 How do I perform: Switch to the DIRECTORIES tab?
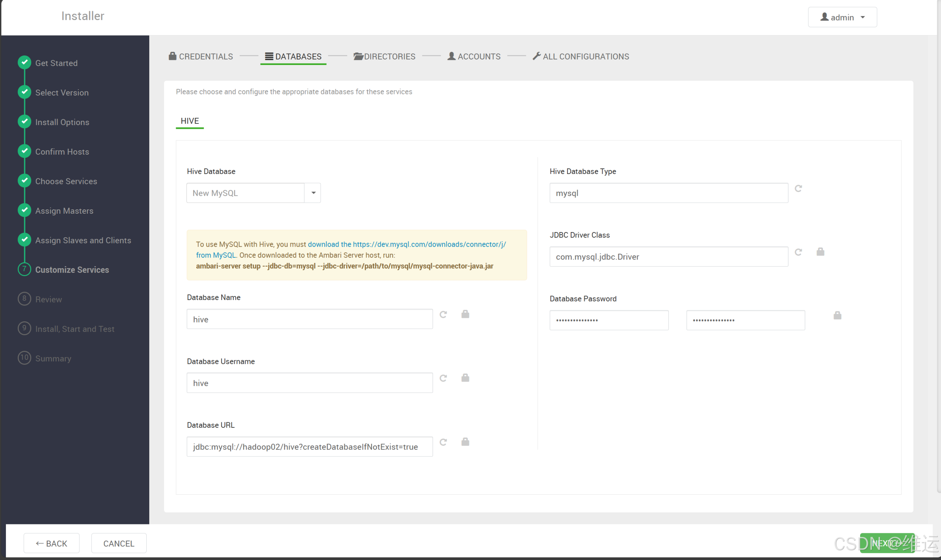(x=390, y=56)
